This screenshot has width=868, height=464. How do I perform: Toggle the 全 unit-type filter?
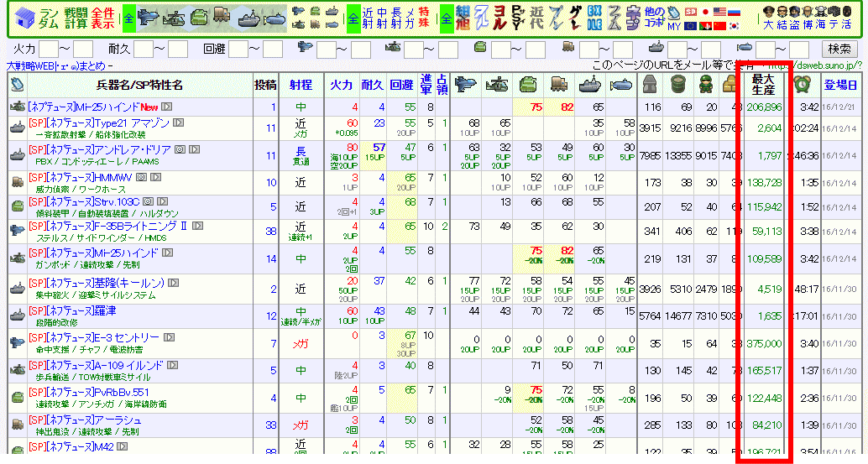pyautogui.click(x=129, y=18)
